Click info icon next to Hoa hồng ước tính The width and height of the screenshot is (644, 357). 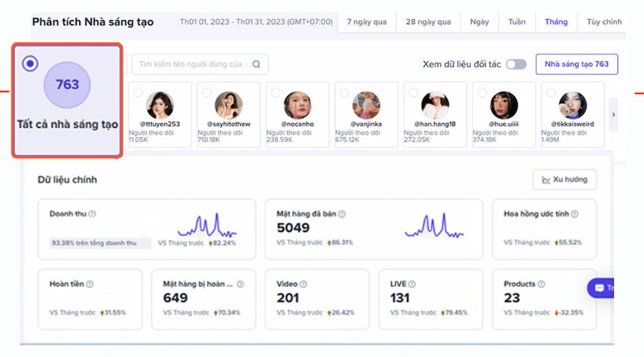tap(574, 214)
